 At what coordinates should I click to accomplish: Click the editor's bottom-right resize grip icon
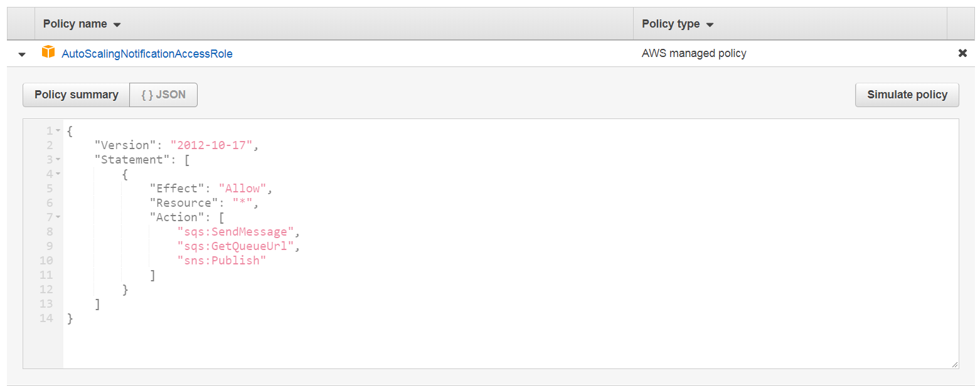coord(954,364)
